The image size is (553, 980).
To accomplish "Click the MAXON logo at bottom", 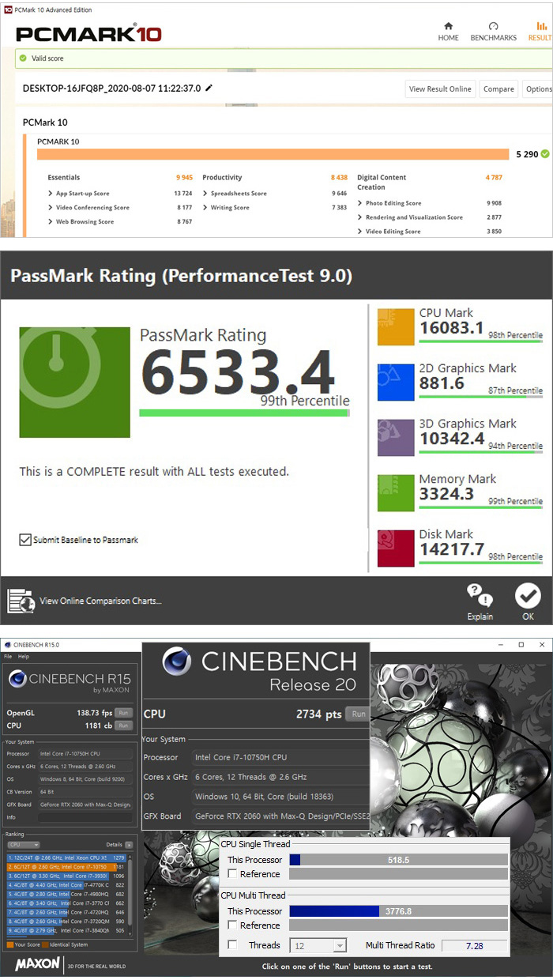I will [38, 965].
